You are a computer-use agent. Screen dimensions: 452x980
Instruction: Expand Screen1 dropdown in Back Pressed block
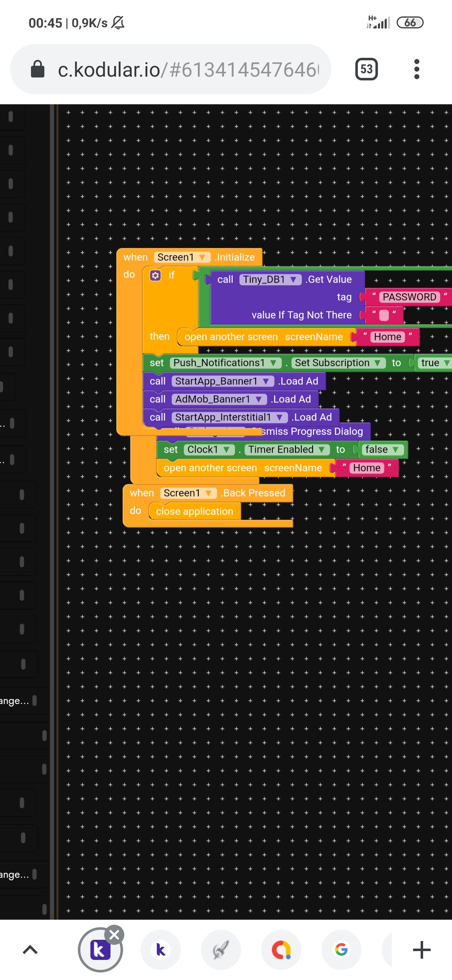tap(188, 493)
